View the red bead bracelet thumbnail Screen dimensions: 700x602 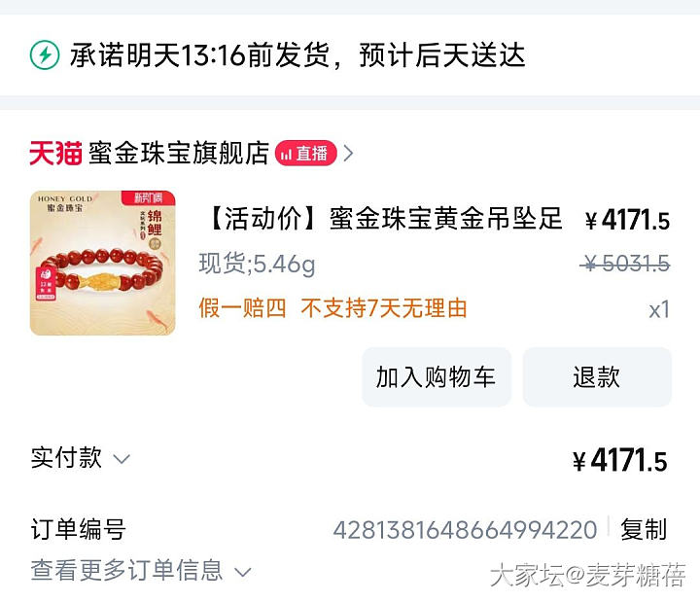(x=103, y=263)
